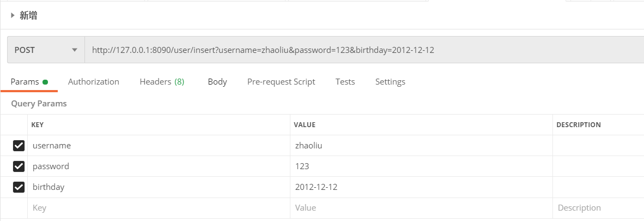Open the Authorization tab
The image size is (644, 221).
[94, 82]
